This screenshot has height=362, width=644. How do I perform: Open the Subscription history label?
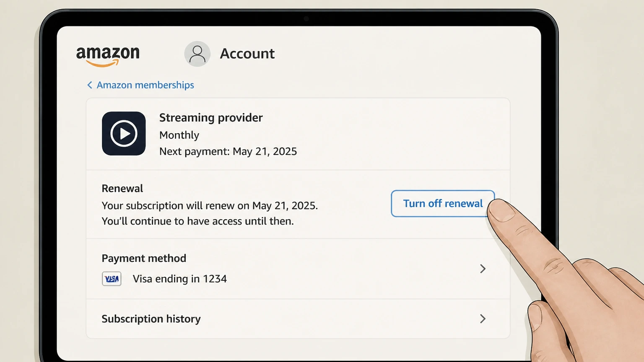[x=151, y=319]
